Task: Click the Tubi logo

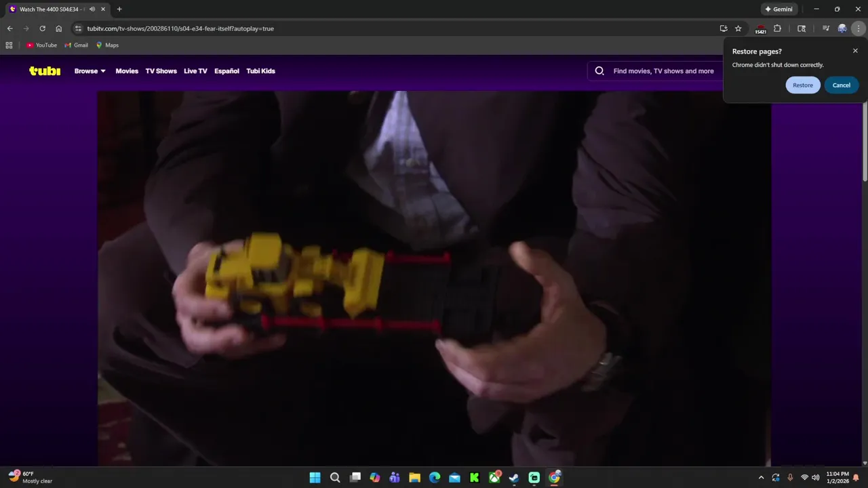Action: (45, 70)
